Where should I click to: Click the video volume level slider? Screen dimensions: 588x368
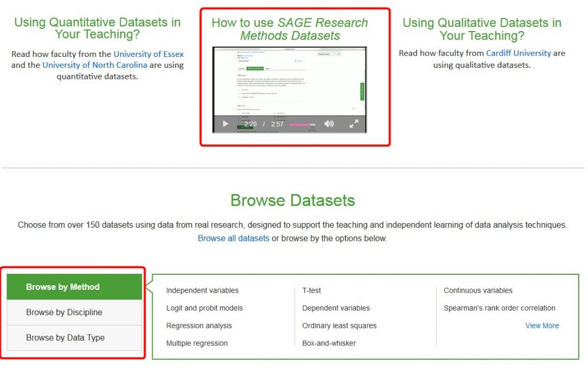tap(302, 124)
